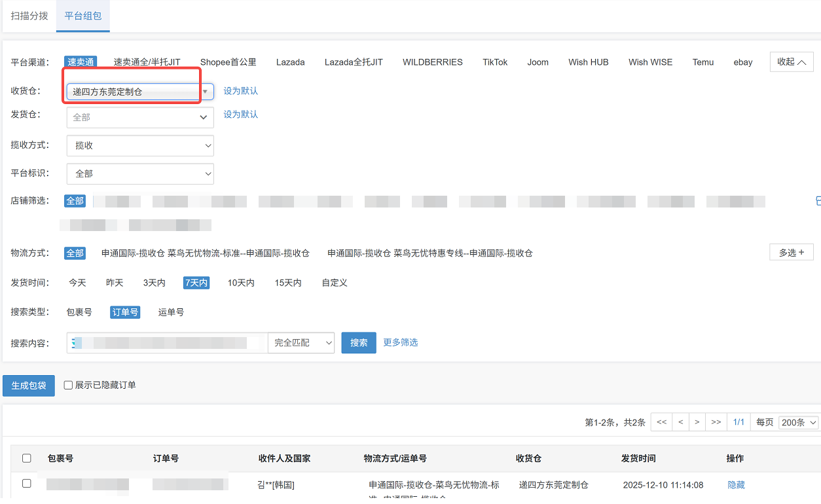Enable 展示已隐藏订单 checkbox
This screenshot has width=821, height=504.
pyautogui.click(x=68, y=386)
